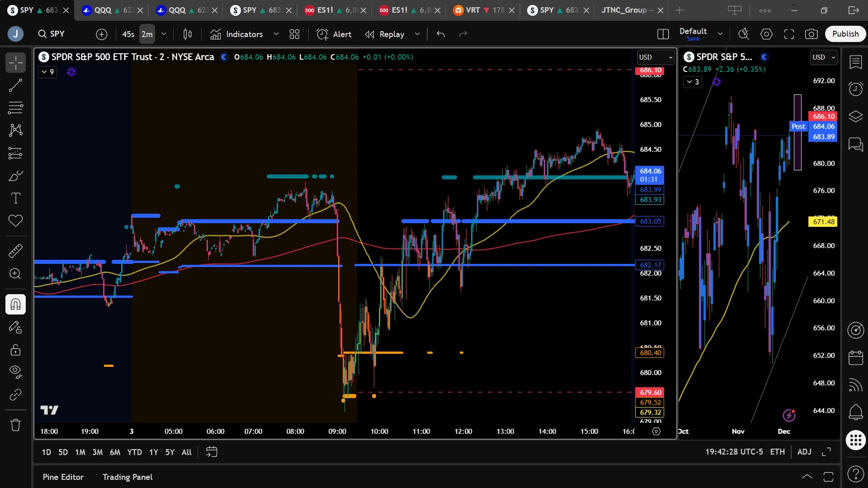Select the trend line drawing tool
This screenshot has width=868, height=488.
click(x=15, y=85)
